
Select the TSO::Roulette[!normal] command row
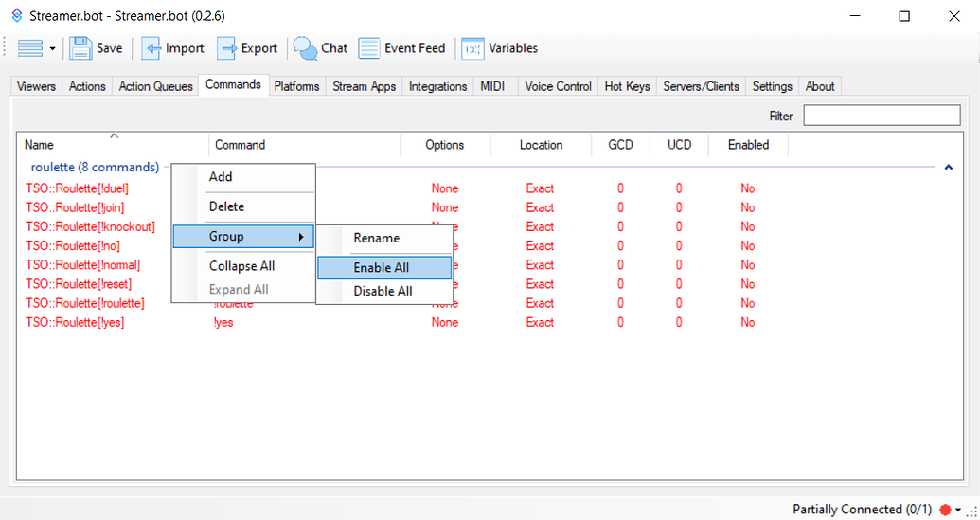pos(82,265)
